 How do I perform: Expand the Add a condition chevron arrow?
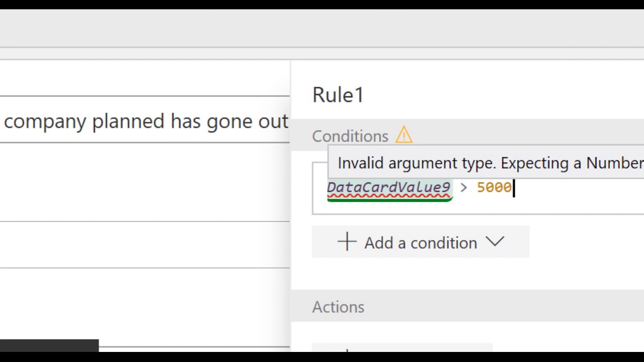pyautogui.click(x=495, y=242)
